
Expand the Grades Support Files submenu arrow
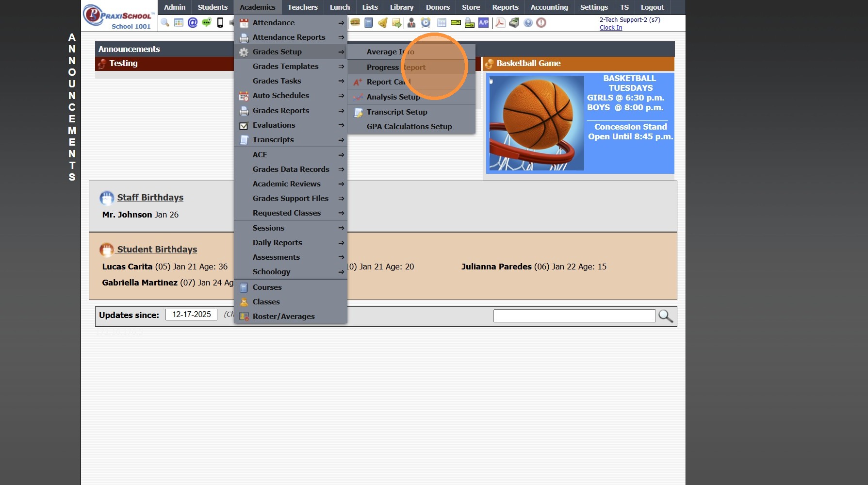point(341,199)
